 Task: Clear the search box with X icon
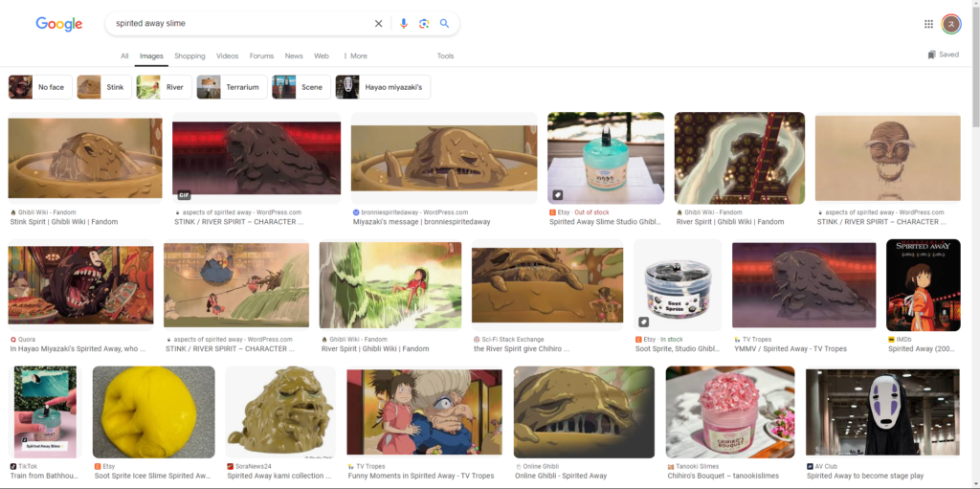(378, 24)
